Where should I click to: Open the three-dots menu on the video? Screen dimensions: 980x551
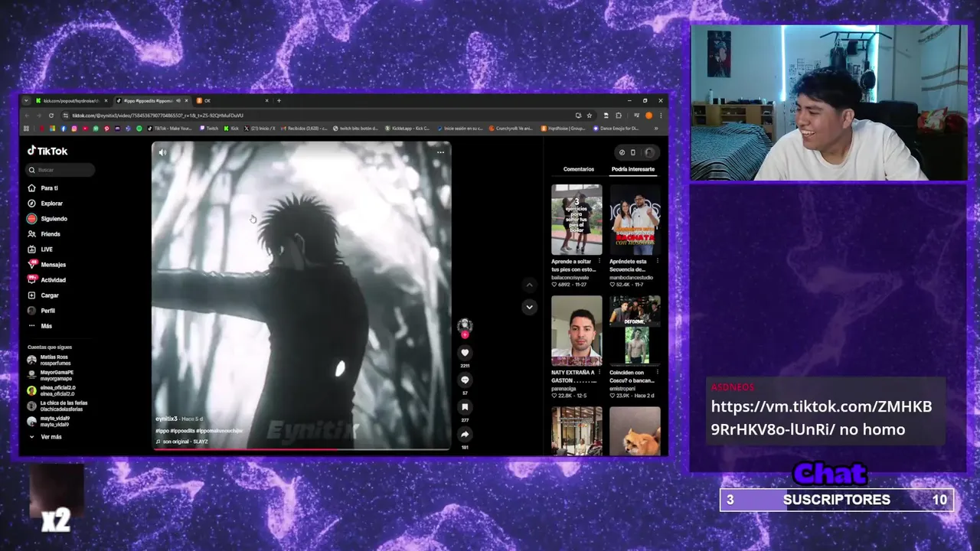440,152
